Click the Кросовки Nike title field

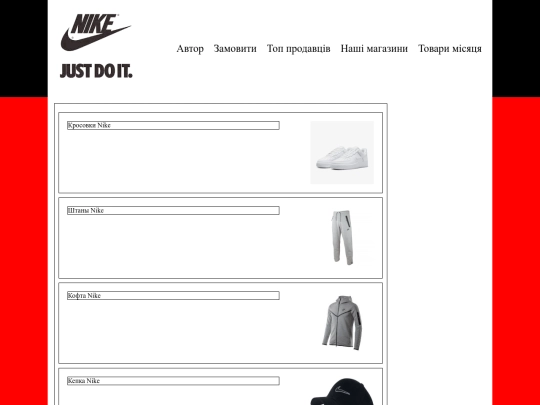tap(173, 125)
